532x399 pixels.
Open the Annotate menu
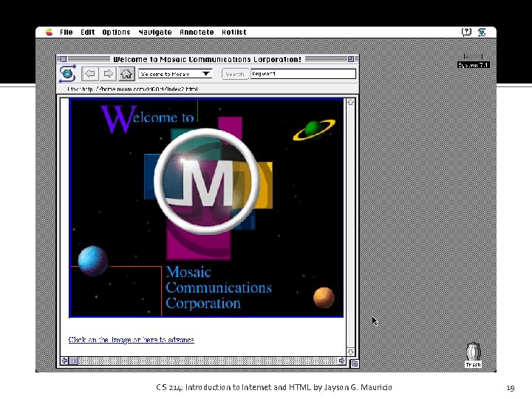tap(197, 33)
